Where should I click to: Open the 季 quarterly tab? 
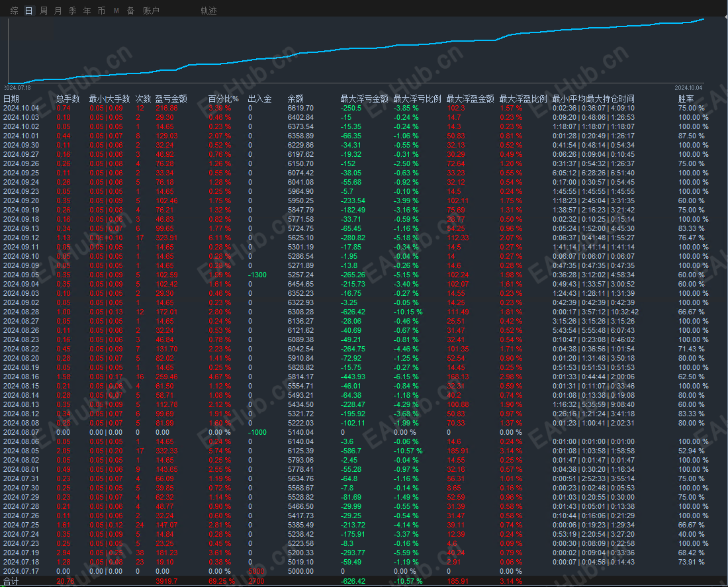(72, 11)
